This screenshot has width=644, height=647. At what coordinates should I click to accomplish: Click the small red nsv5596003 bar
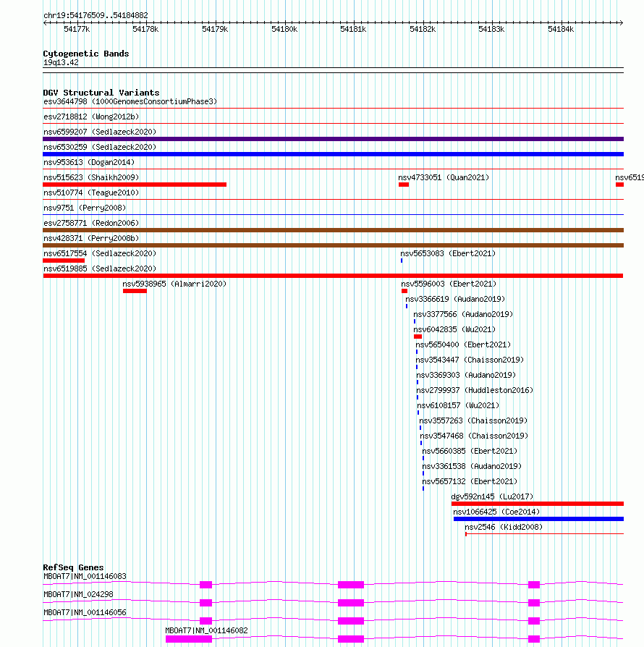[404, 291]
